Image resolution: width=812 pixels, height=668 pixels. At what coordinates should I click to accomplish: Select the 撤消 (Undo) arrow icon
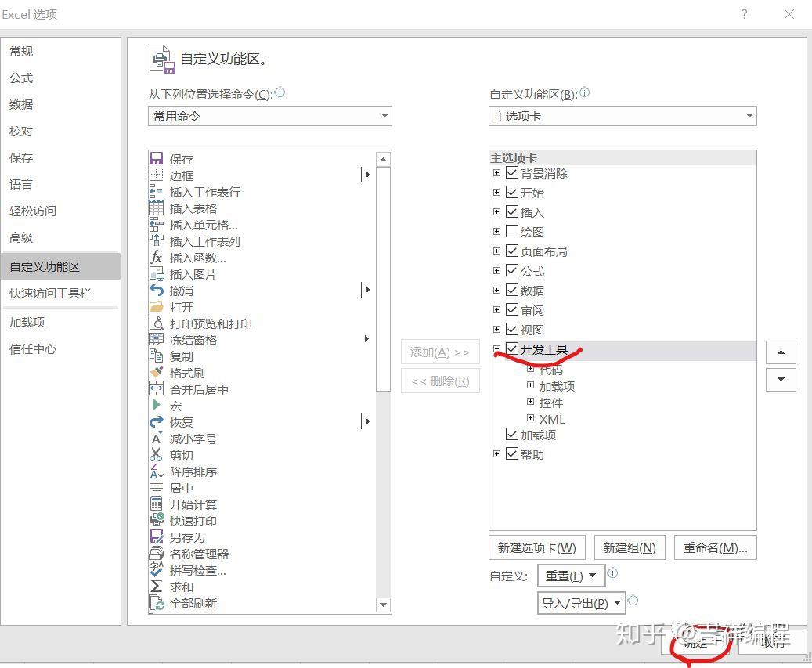156,290
